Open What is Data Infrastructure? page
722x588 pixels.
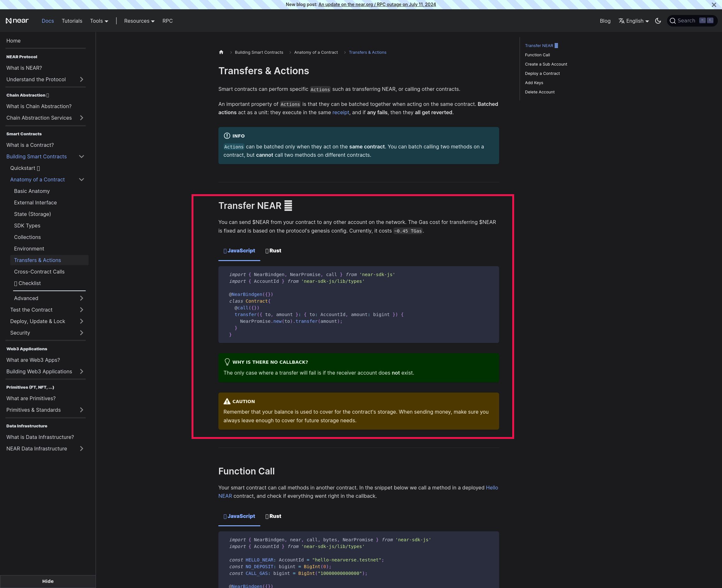[40, 437]
